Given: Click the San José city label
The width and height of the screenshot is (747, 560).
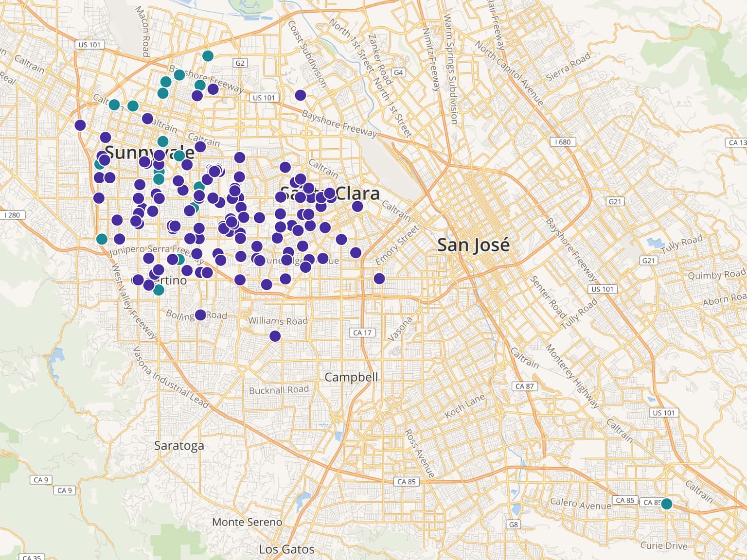Looking at the screenshot, I should (473, 245).
